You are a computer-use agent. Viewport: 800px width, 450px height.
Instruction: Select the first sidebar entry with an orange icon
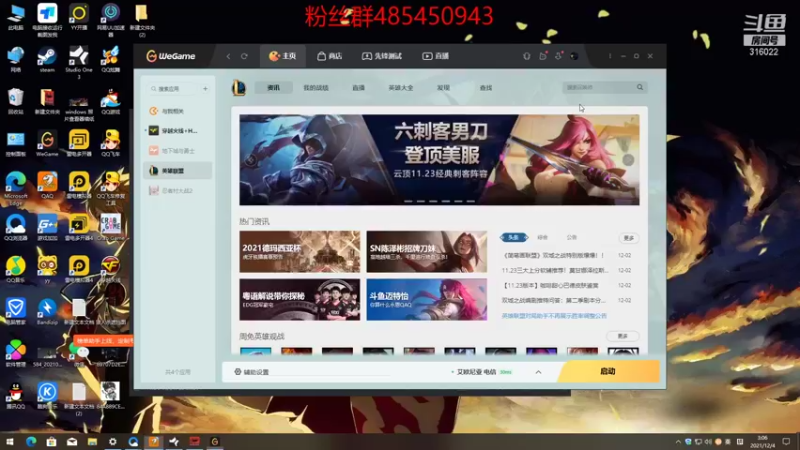coord(178,111)
